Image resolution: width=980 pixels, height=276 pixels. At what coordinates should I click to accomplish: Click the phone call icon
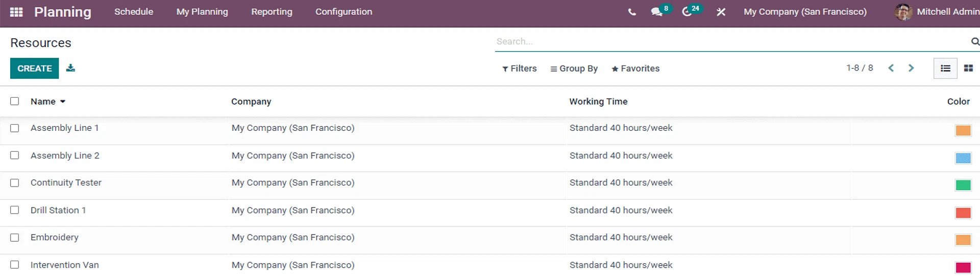point(632,12)
